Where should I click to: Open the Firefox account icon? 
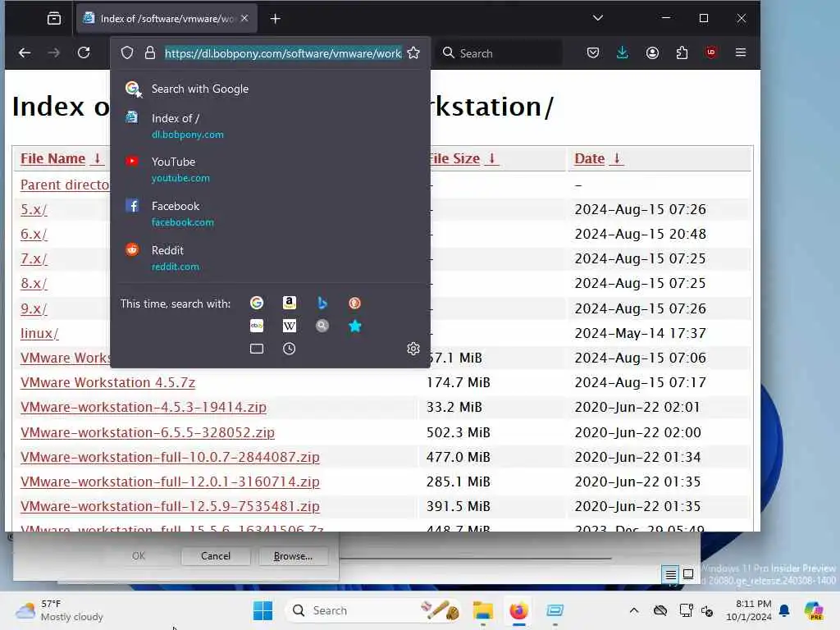(652, 52)
